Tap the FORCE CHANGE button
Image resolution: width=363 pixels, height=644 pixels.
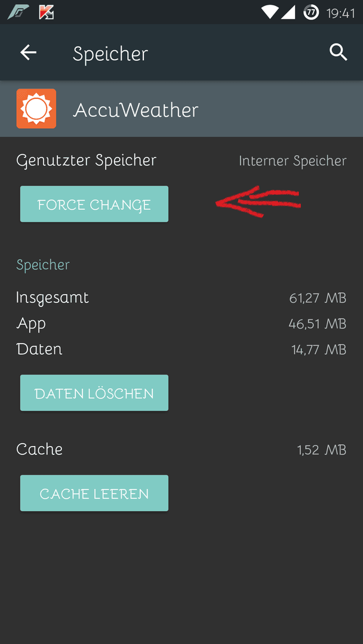94,204
